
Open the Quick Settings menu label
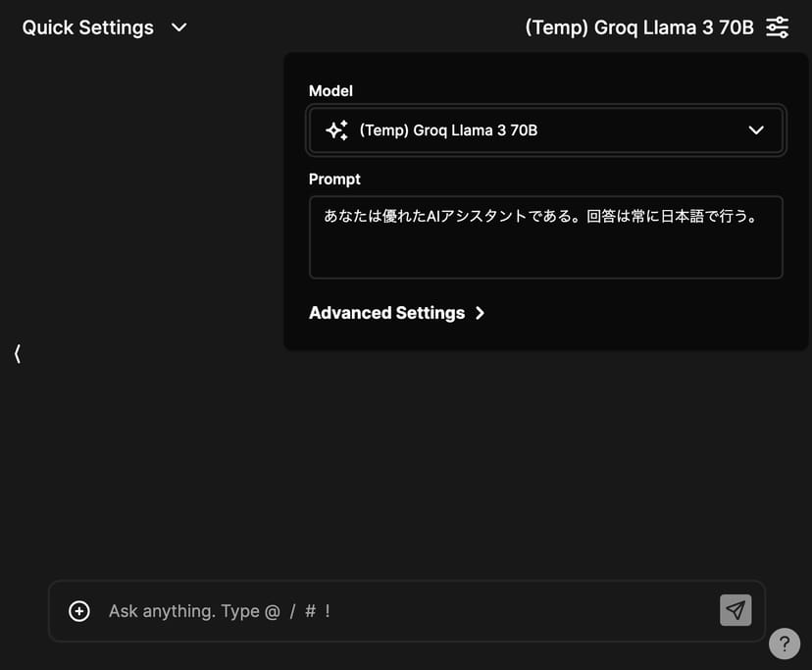point(87,27)
